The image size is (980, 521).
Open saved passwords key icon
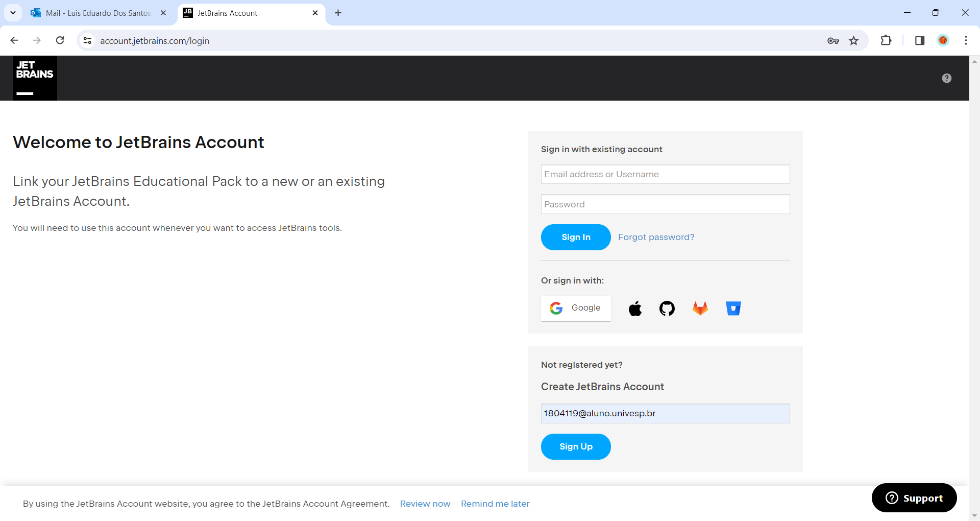(833, 41)
